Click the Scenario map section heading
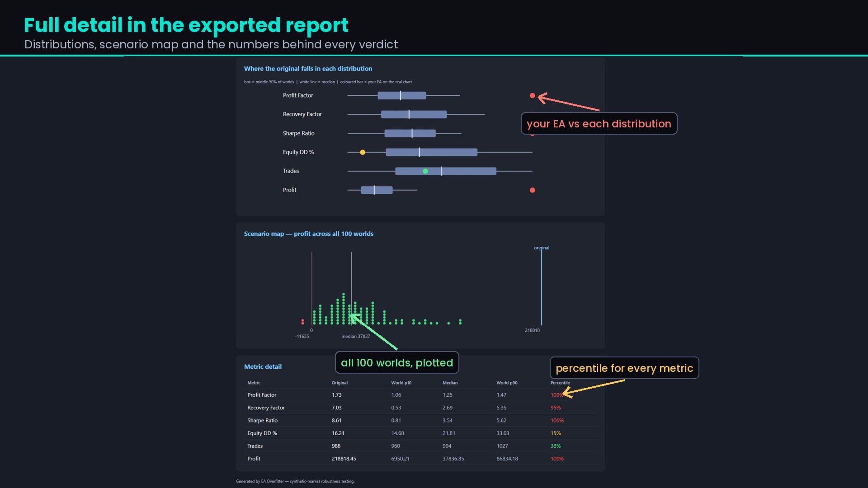868x488 pixels. 309,234
